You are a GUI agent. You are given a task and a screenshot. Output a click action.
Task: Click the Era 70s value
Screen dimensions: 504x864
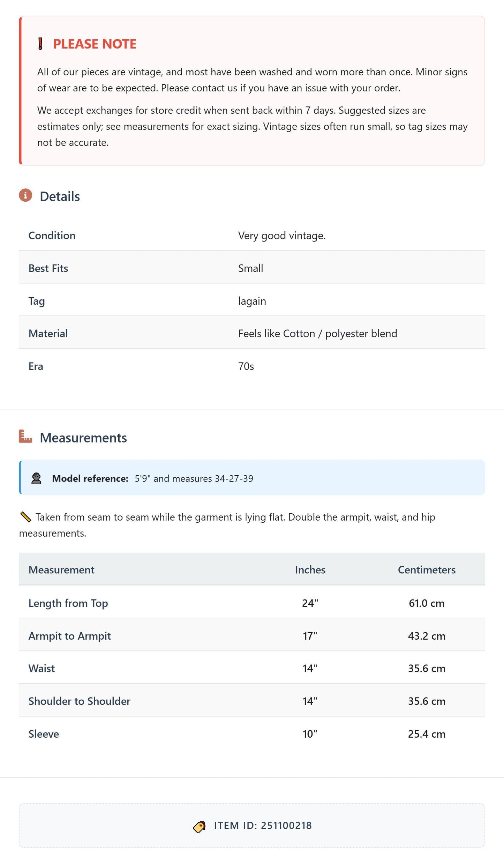coord(246,366)
